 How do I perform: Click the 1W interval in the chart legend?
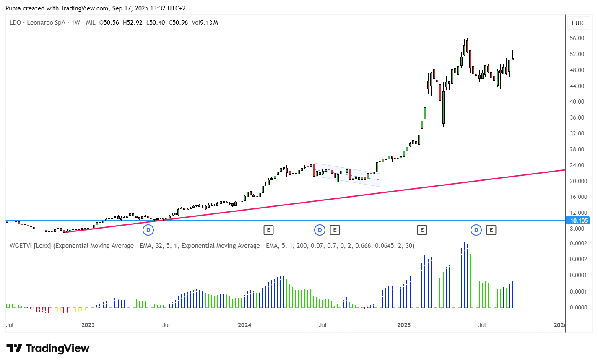tap(75, 23)
